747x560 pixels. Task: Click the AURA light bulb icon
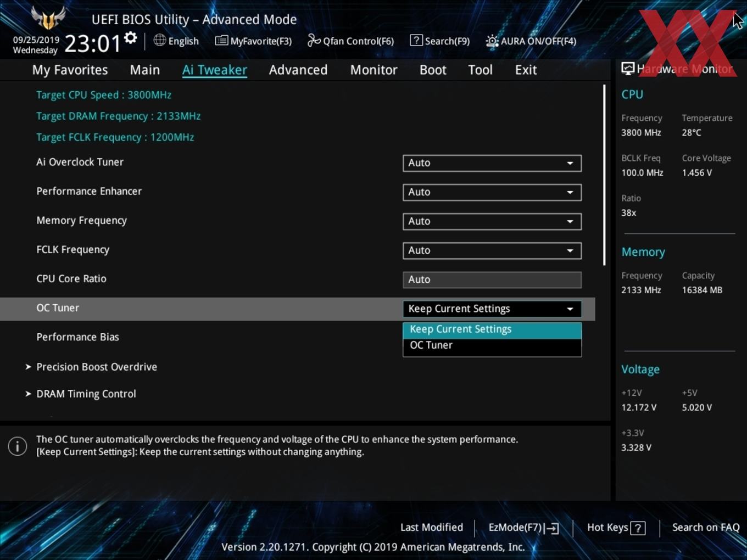[x=492, y=41]
